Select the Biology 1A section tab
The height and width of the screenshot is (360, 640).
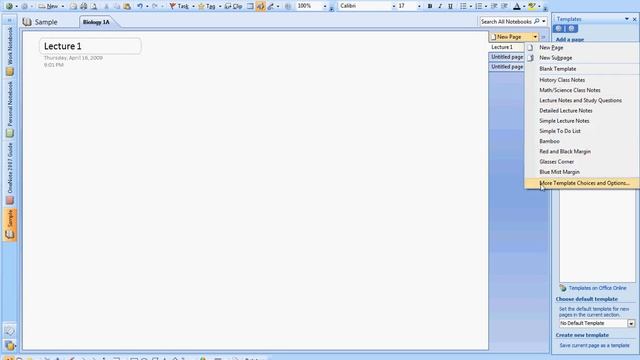[x=96, y=22]
